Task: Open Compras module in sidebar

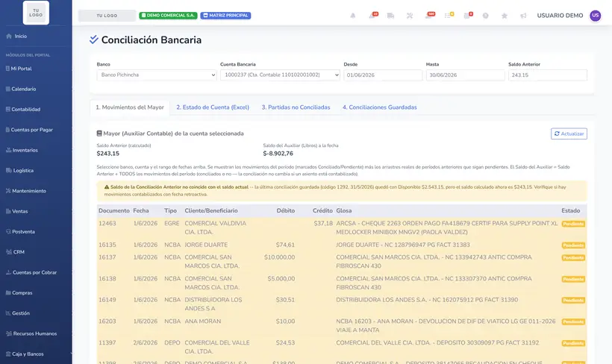Action: [19, 292]
